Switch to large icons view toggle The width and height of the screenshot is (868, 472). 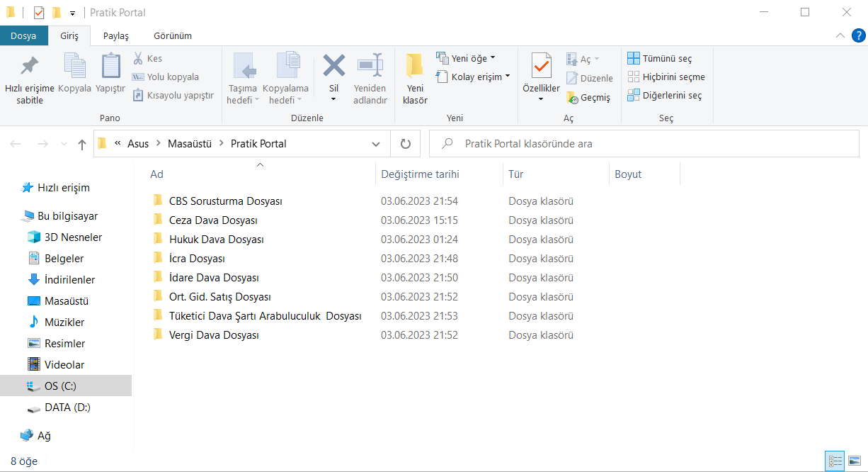(855, 461)
